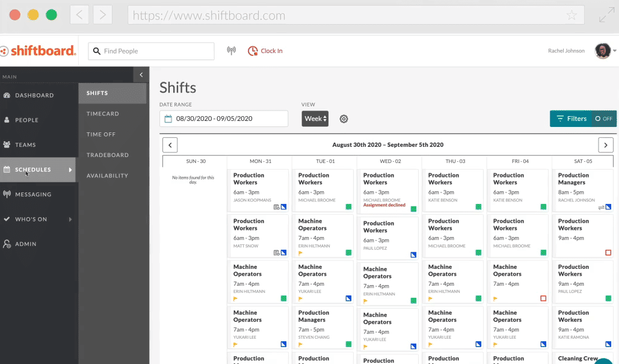Toggle the Filters ON/OFF switch
Screen dimensions: 619x364
tap(603, 119)
